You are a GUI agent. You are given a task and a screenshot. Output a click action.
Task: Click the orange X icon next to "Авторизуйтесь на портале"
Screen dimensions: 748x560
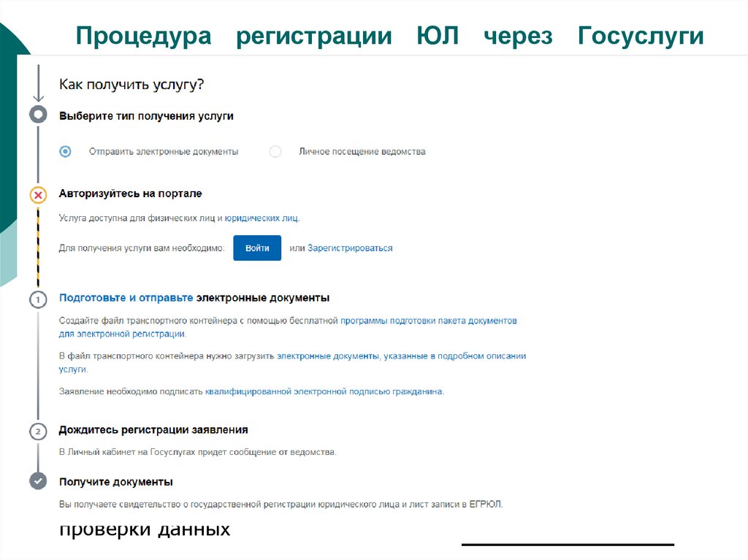click(38, 194)
